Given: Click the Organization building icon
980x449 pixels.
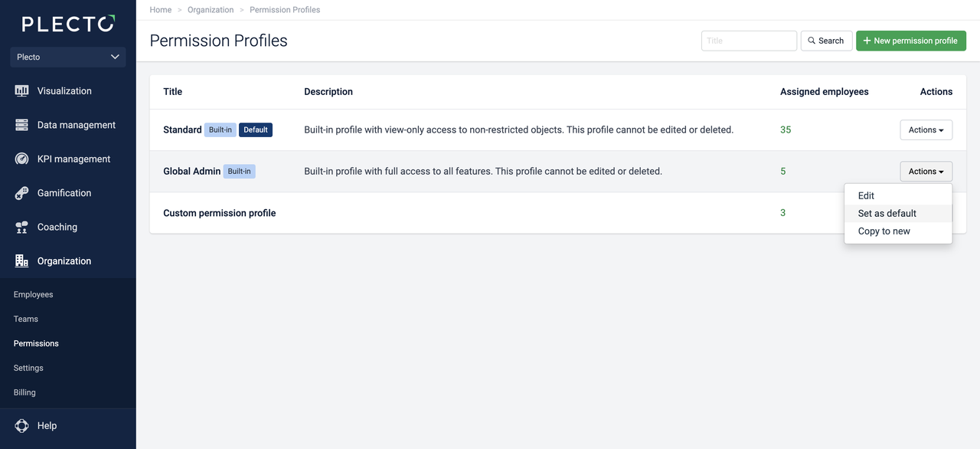Looking at the screenshot, I should point(21,261).
